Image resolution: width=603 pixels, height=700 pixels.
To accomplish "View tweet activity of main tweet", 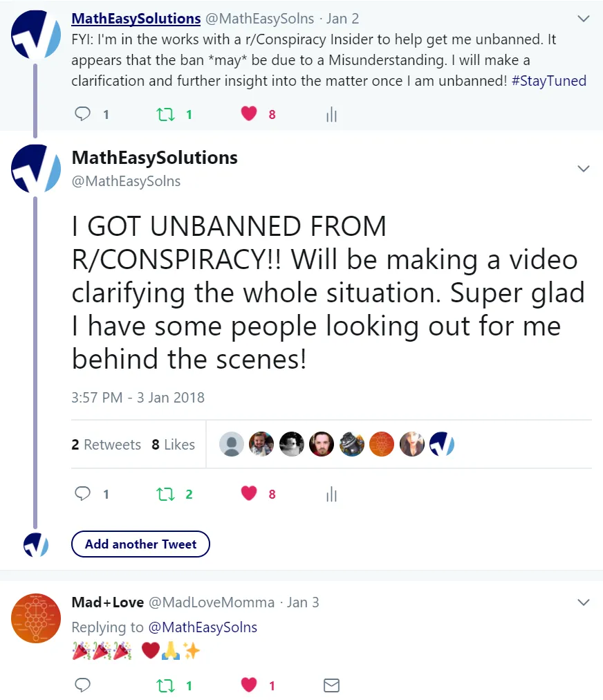I will coord(331,494).
